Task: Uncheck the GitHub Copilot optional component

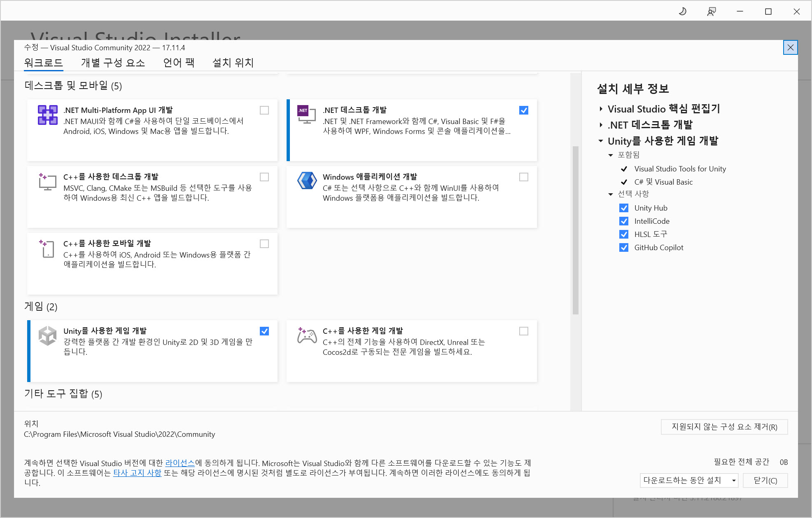Action: [x=624, y=248]
